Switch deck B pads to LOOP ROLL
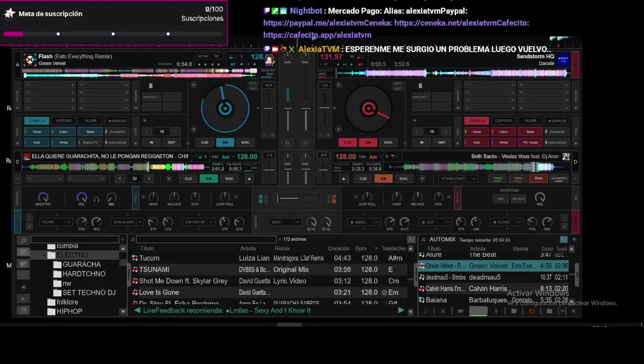 tap(504, 121)
